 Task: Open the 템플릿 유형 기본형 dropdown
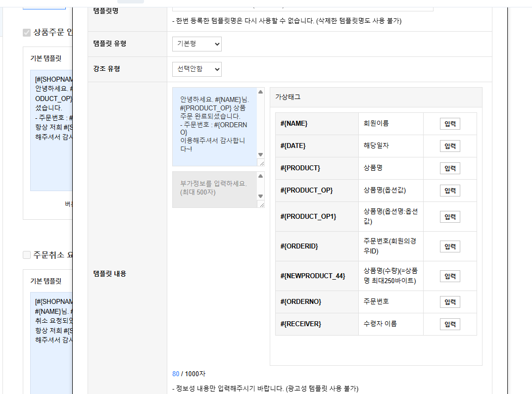[x=197, y=44]
